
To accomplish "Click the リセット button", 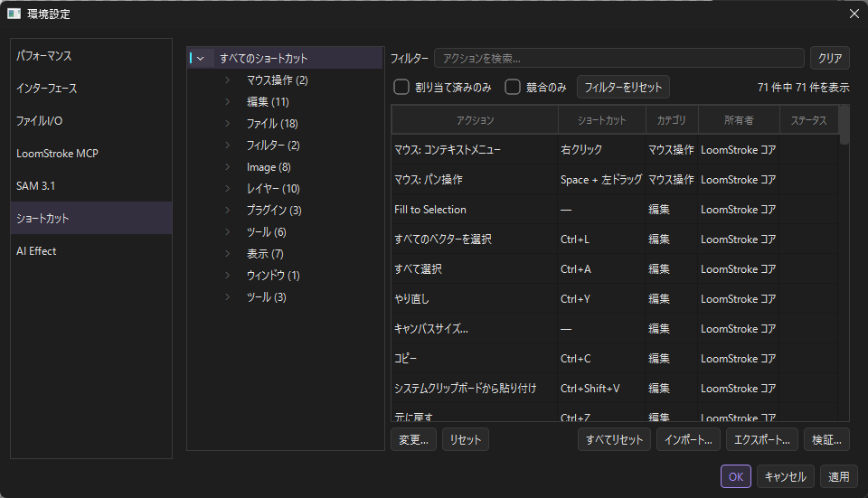I will pos(466,440).
